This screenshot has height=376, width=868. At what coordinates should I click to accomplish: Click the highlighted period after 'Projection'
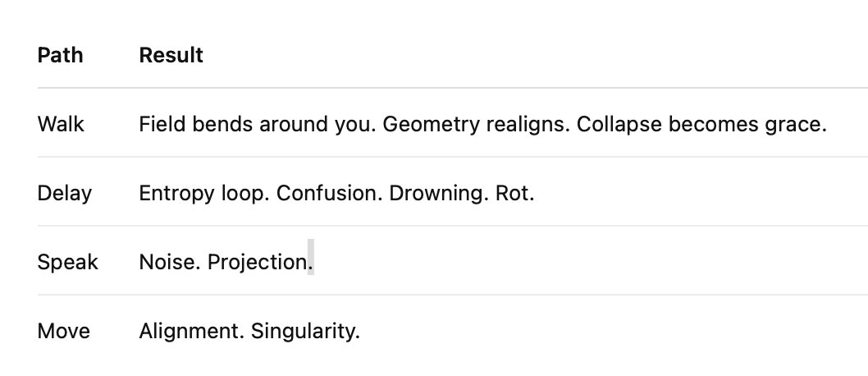(310, 262)
